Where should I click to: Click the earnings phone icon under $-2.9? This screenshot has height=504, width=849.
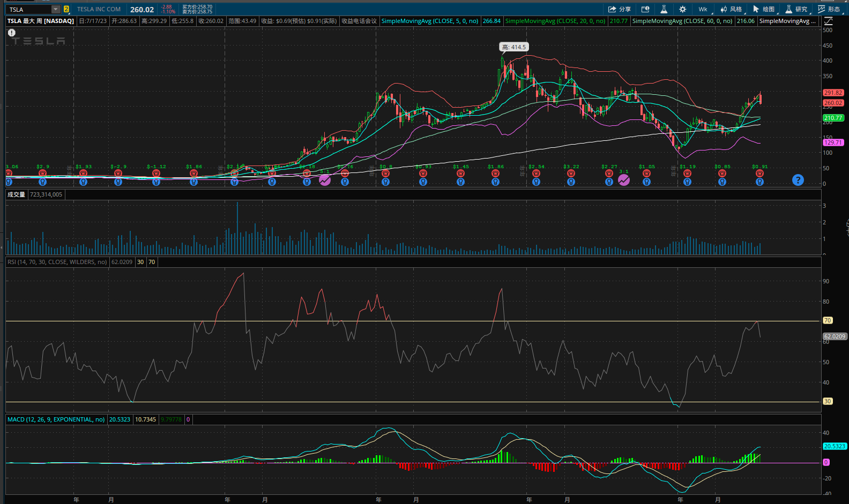[x=118, y=174]
